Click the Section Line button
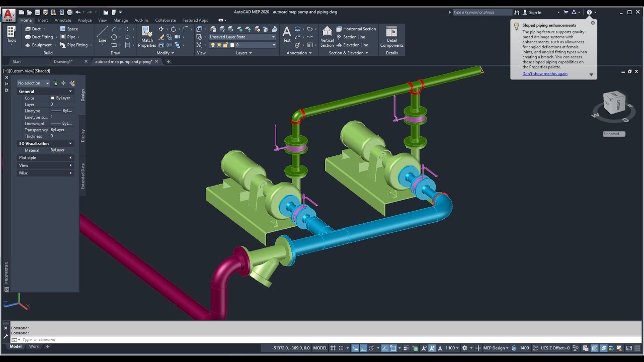Screen dimensions: 644x362 351,37
